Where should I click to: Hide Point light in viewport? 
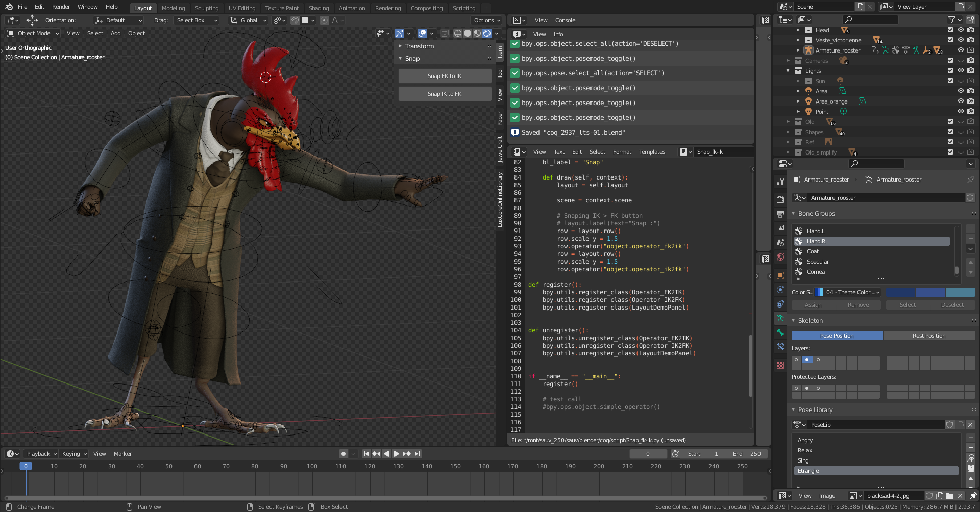961,112
